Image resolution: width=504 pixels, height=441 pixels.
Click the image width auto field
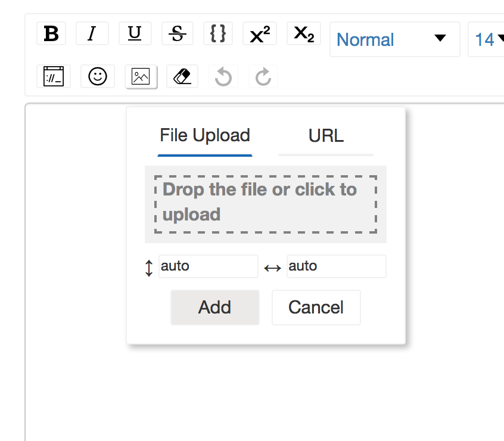(336, 266)
